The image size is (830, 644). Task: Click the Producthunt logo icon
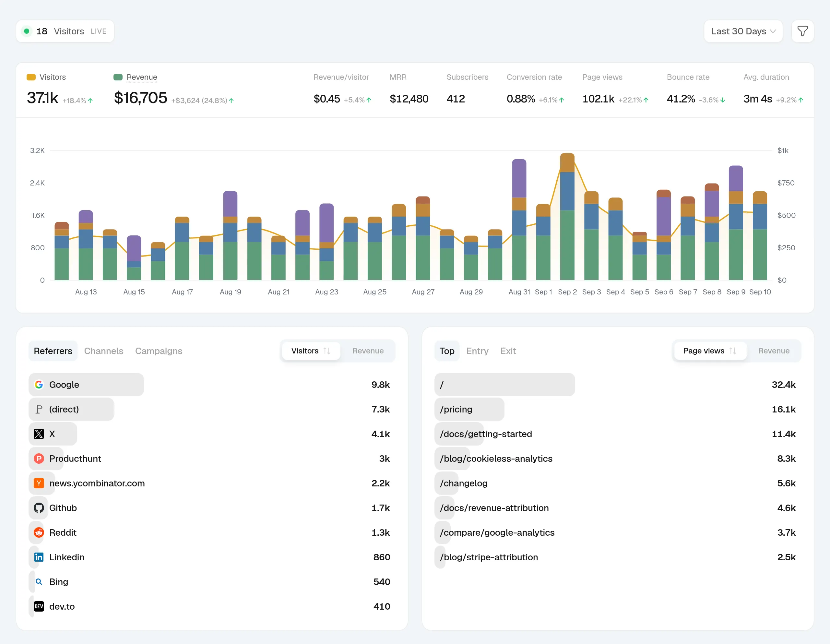click(x=39, y=459)
